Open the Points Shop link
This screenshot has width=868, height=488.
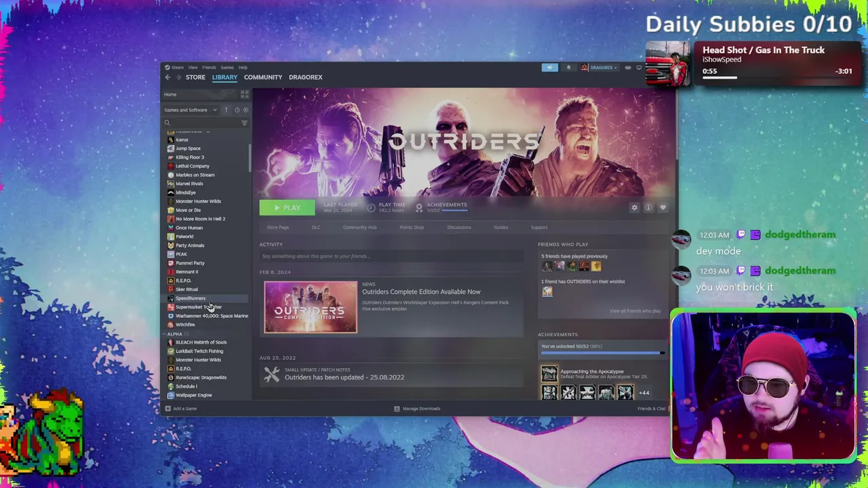(x=412, y=227)
